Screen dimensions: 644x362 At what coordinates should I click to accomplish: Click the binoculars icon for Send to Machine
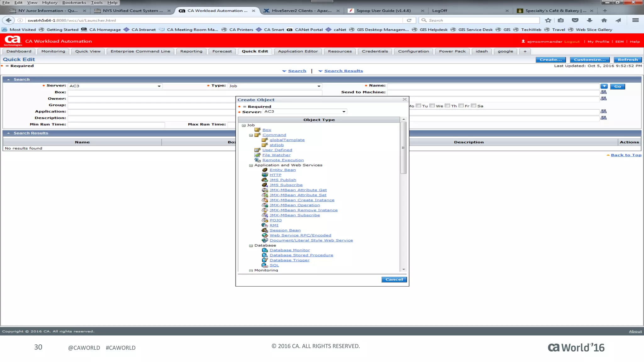click(x=603, y=92)
